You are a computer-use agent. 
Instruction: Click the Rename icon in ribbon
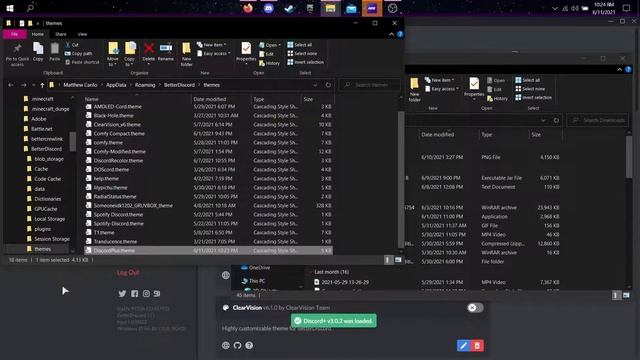pos(166,48)
